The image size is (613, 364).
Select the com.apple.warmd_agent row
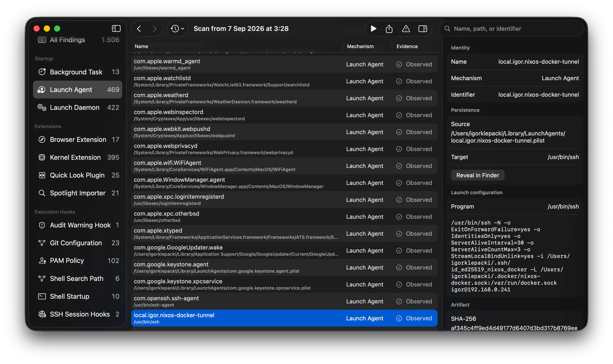click(284, 64)
